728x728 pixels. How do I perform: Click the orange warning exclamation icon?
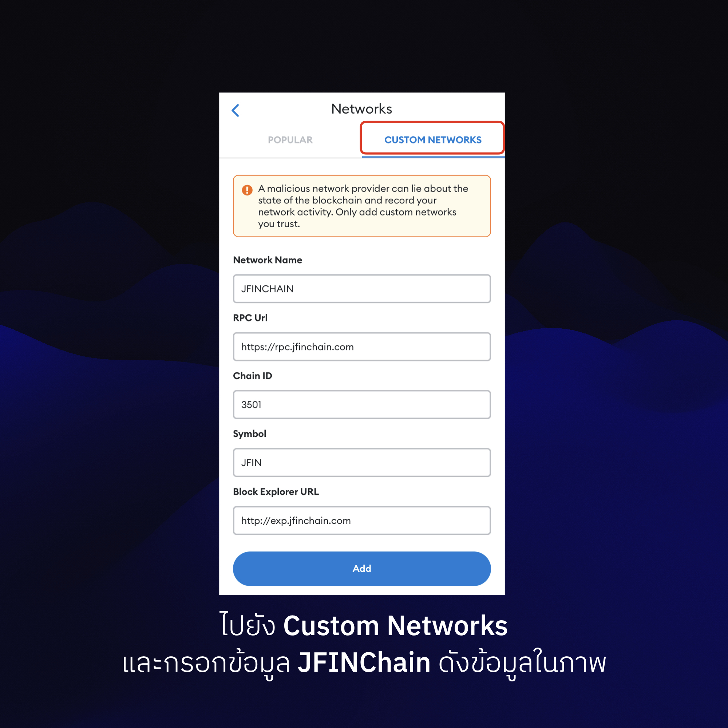click(247, 190)
